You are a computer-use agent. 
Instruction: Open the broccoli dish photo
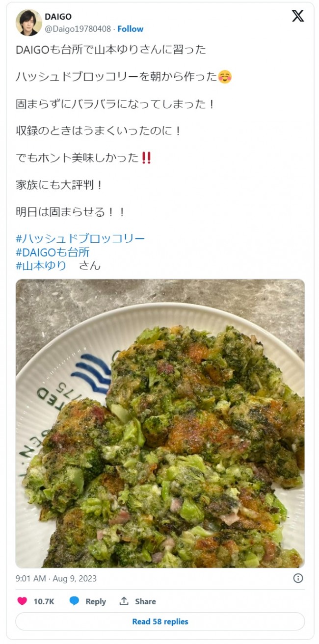[160, 424]
